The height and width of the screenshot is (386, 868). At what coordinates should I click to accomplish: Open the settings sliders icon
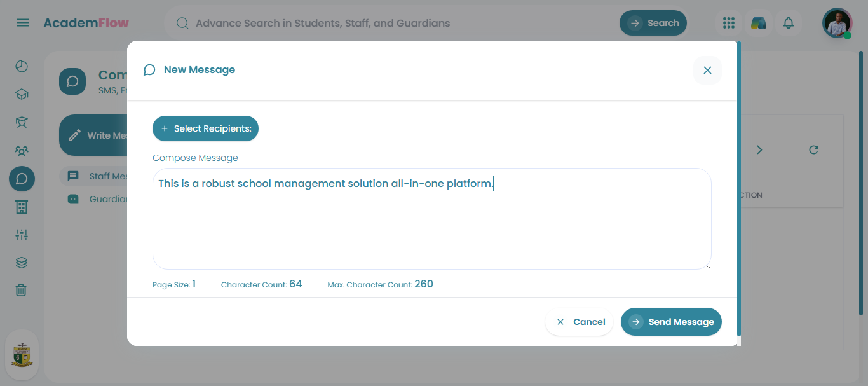tap(21, 234)
